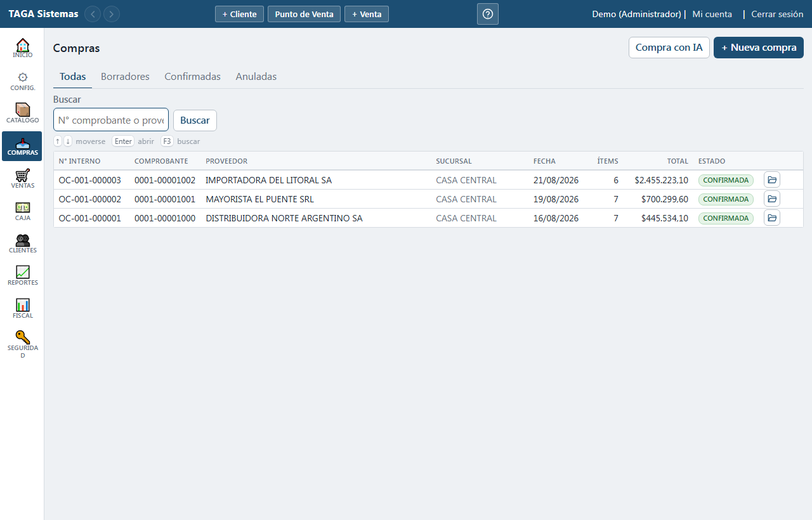Click the + Nueva compra button

tap(759, 48)
